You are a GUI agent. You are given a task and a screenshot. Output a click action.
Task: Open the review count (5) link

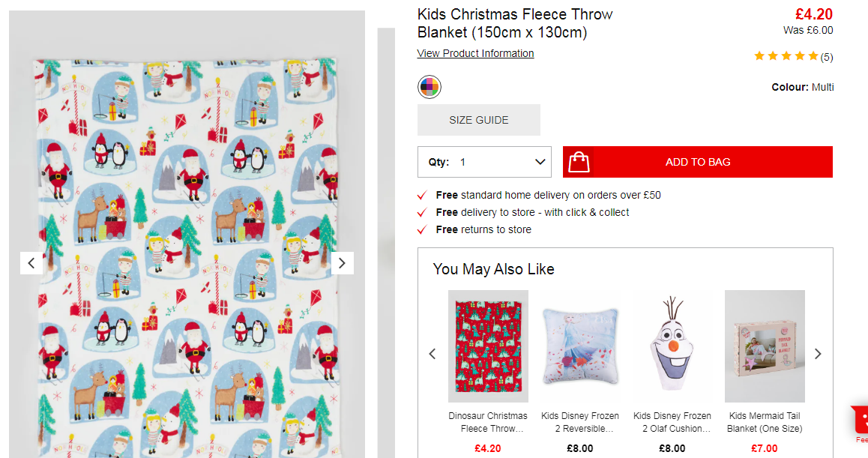point(827,57)
